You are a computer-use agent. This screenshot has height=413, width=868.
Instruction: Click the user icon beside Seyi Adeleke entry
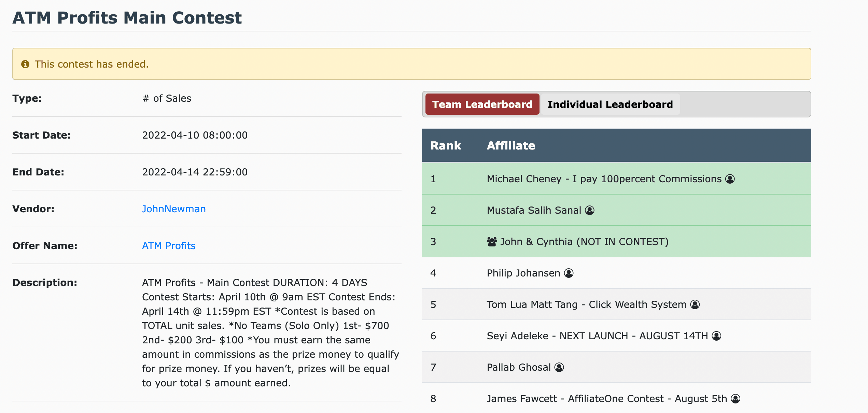point(716,336)
